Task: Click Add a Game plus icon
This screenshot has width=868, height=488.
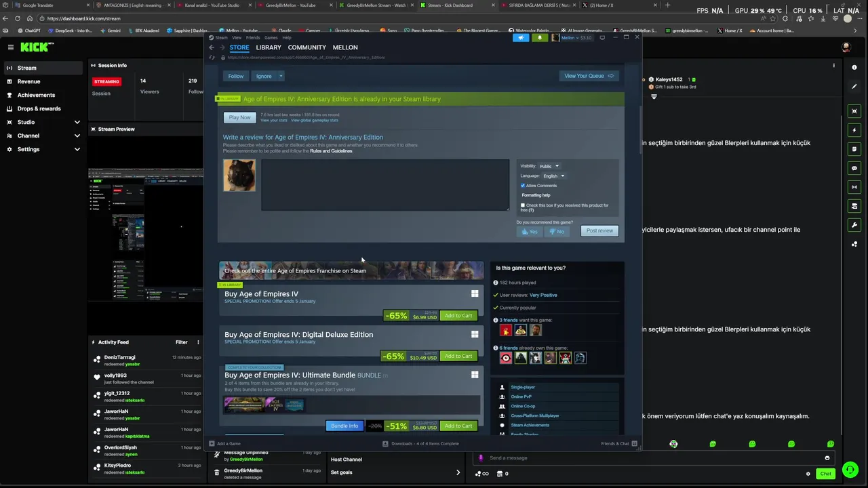Action: click(x=212, y=444)
